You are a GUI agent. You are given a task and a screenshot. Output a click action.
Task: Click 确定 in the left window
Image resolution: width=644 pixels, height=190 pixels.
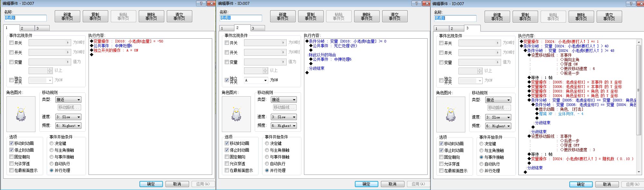[151, 184]
